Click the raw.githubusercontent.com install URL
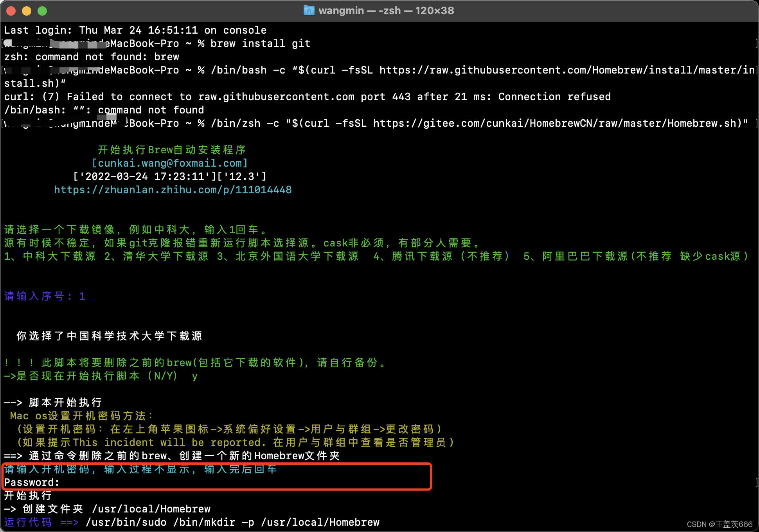The image size is (759, 532). (x=567, y=70)
